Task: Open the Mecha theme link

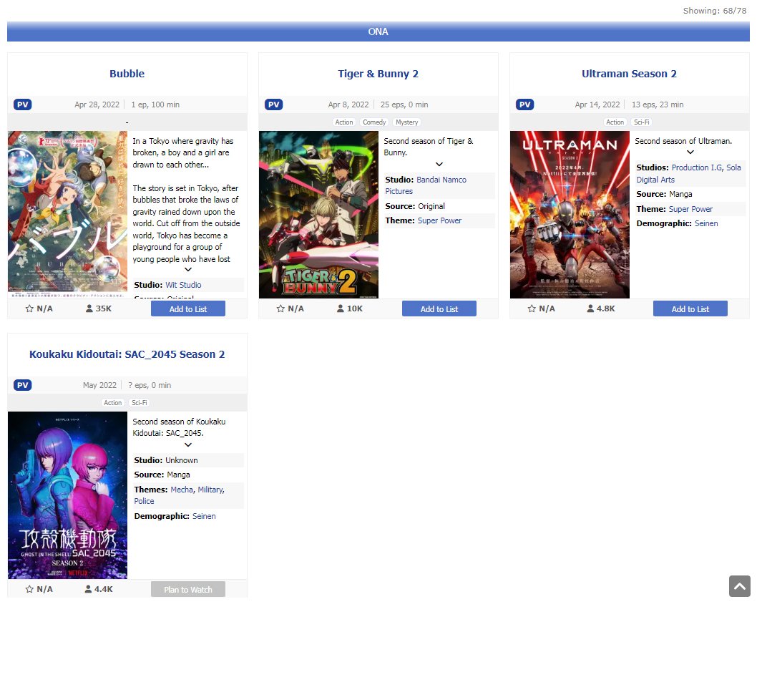Action: [182, 490]
